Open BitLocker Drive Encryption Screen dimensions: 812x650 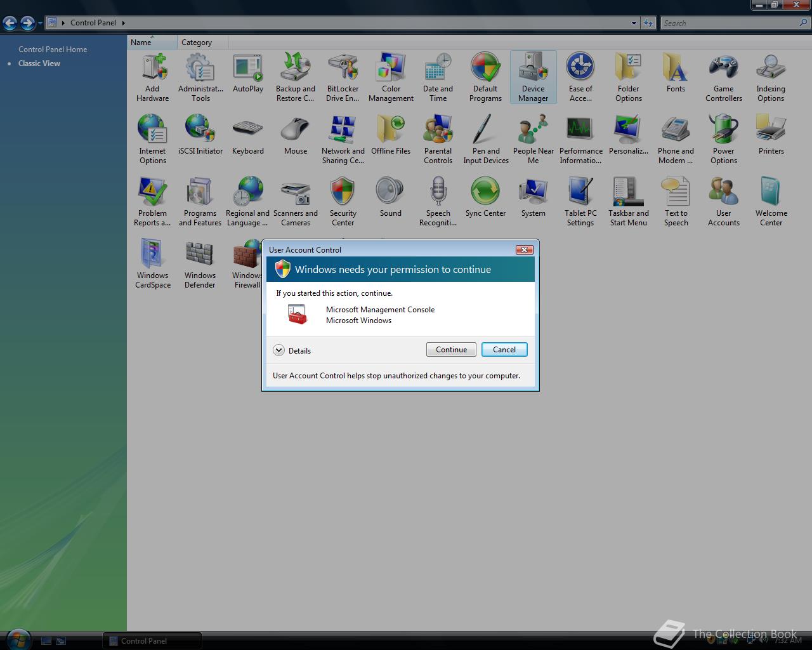tap(343, 77)
